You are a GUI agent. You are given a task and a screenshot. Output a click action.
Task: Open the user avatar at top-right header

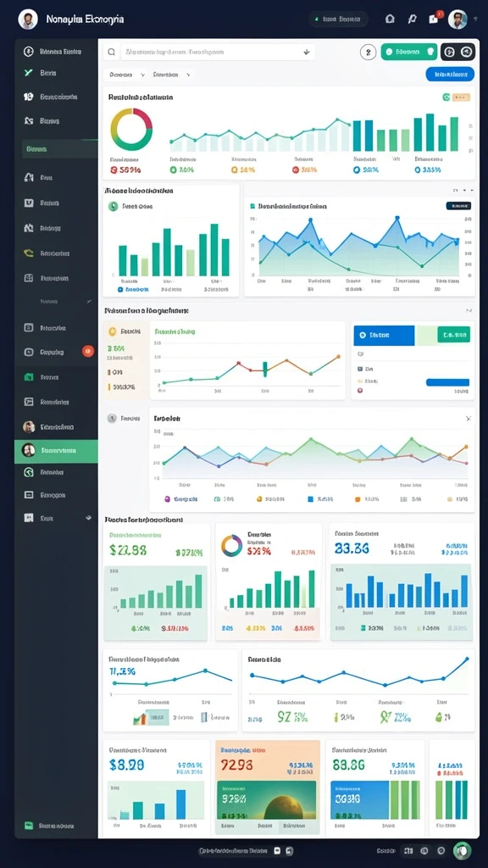(457, 19)
